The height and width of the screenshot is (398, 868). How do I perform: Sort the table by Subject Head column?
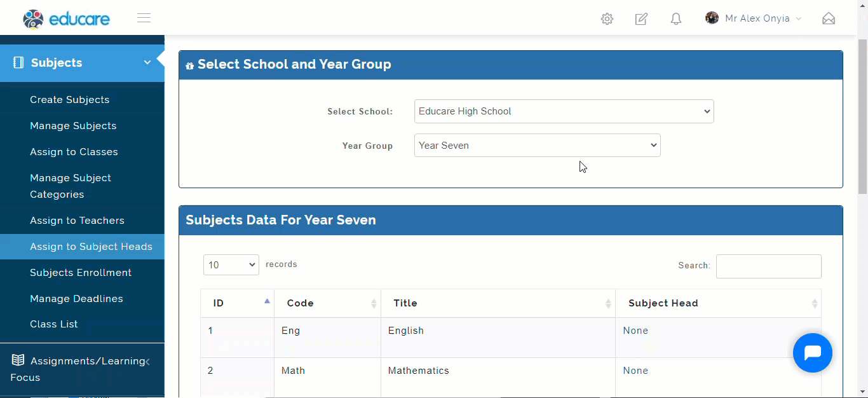coord(718,303)
